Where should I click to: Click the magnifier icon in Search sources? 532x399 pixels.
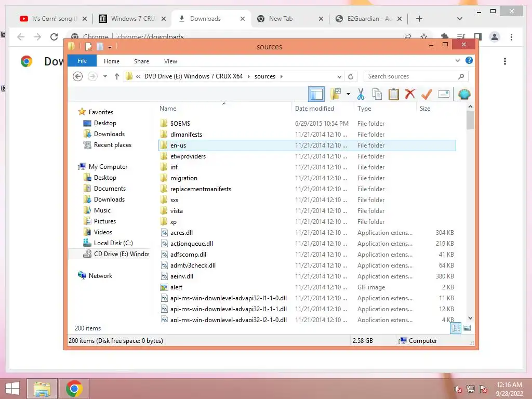click(x=461, y=76)
